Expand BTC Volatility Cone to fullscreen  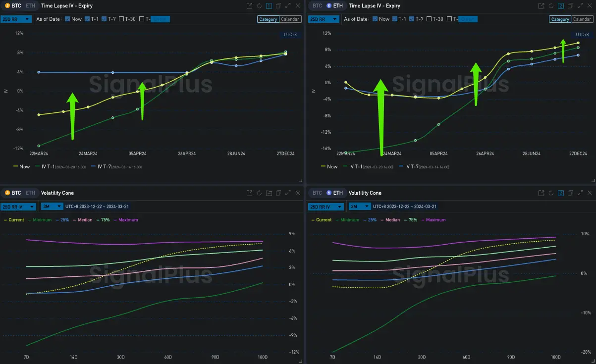click(x=288, y=193)
